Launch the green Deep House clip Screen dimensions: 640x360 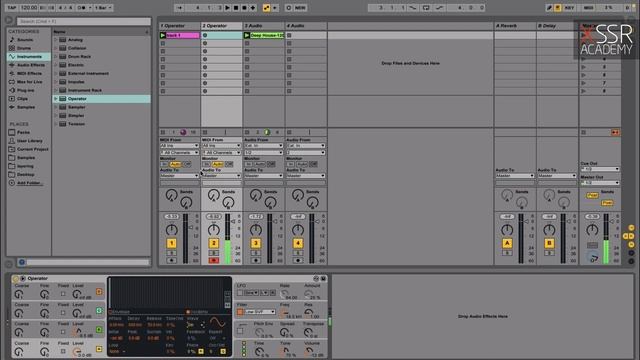247,36
